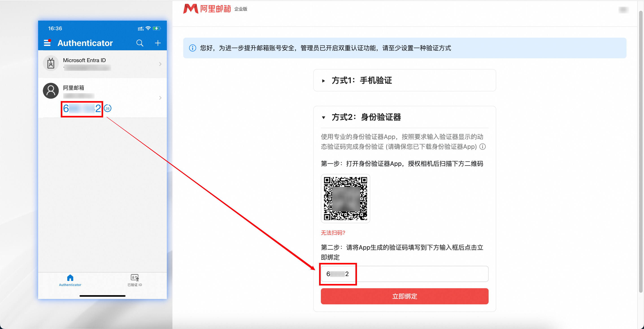644x329 pixels.
Task: Open the hamburger menu in Authenticator
Action: (47, 43)
